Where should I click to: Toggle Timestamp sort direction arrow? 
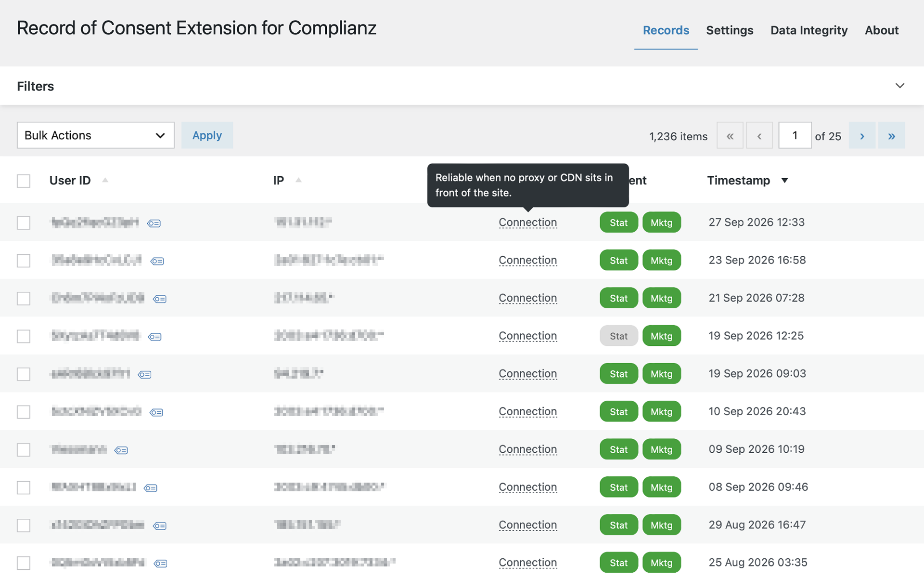click(x=784, y=181)
